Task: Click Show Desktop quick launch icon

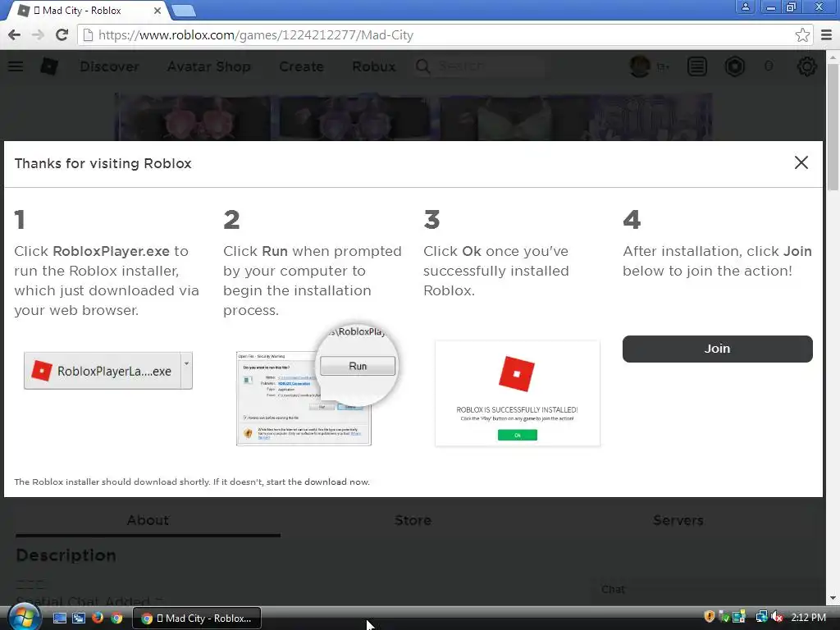Action: (x=59, y=619)
